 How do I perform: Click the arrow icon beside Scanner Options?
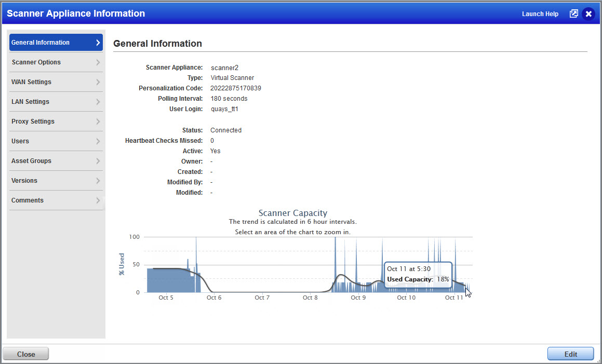click(x=99, y=62)
